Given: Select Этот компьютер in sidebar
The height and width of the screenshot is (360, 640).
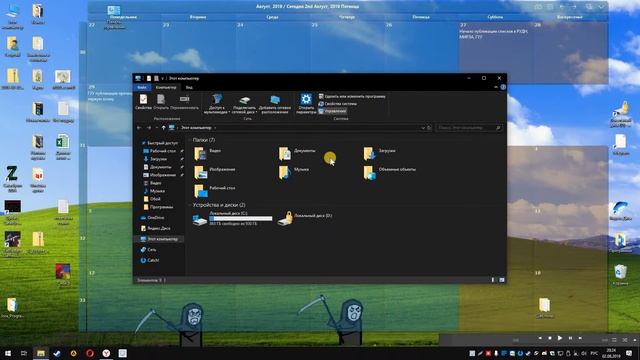Looking at the screenshot, I should point(159,239).
